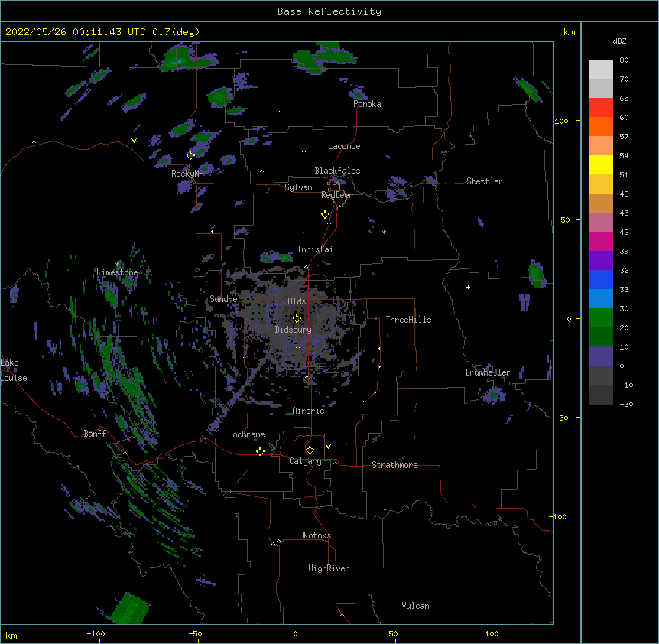Select the slate purple 10-0 dBZ swatch
The image size is (659, 644).
pos(601,356)
